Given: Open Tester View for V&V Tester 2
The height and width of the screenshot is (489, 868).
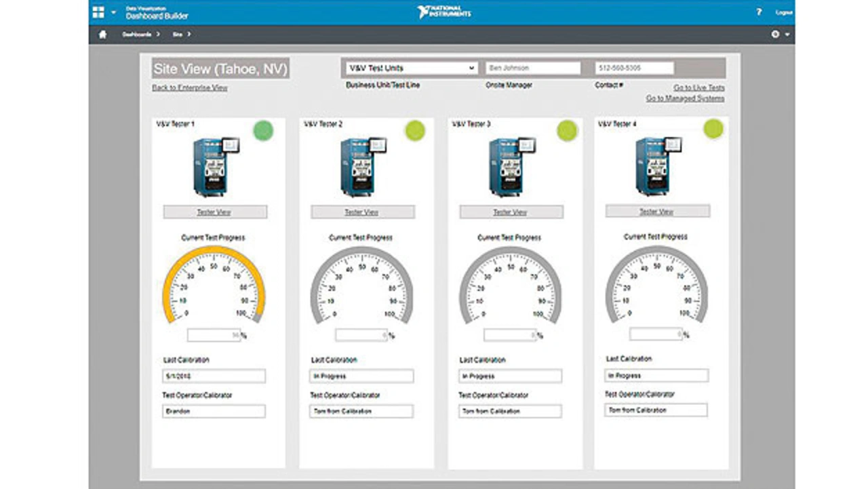Looking at the screenshot, I should [x=363, y=212].
